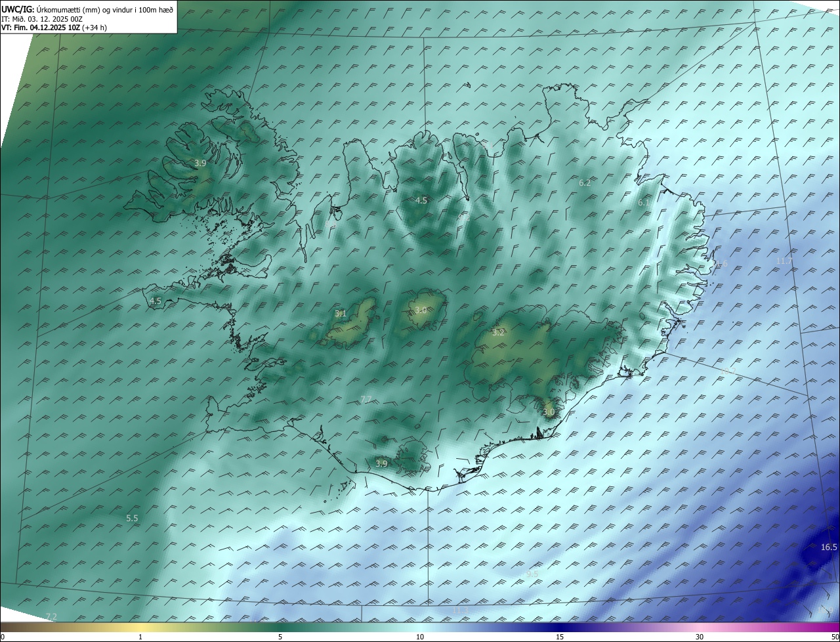Click the 6.1 value in northeast Iceland
The height and width of the screenshot is (642, 840).
click(x=643, y=203)
